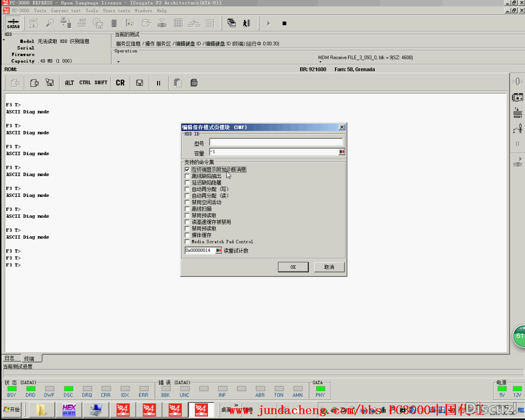Viewport: 525px width, 420px height.
Task: Open the 容量 format dropdown button
Action: (x=342, y=152)
